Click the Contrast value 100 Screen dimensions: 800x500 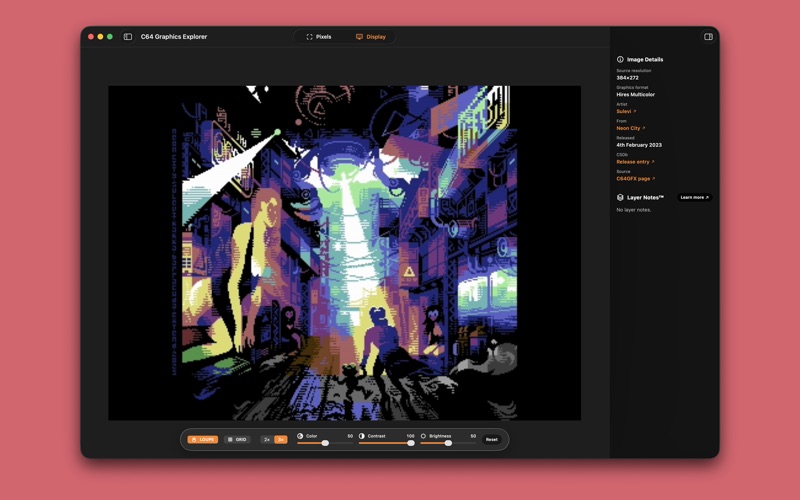pos(410,436)
